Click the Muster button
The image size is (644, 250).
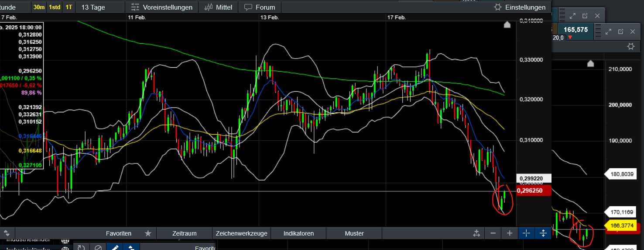pos(354,233)
